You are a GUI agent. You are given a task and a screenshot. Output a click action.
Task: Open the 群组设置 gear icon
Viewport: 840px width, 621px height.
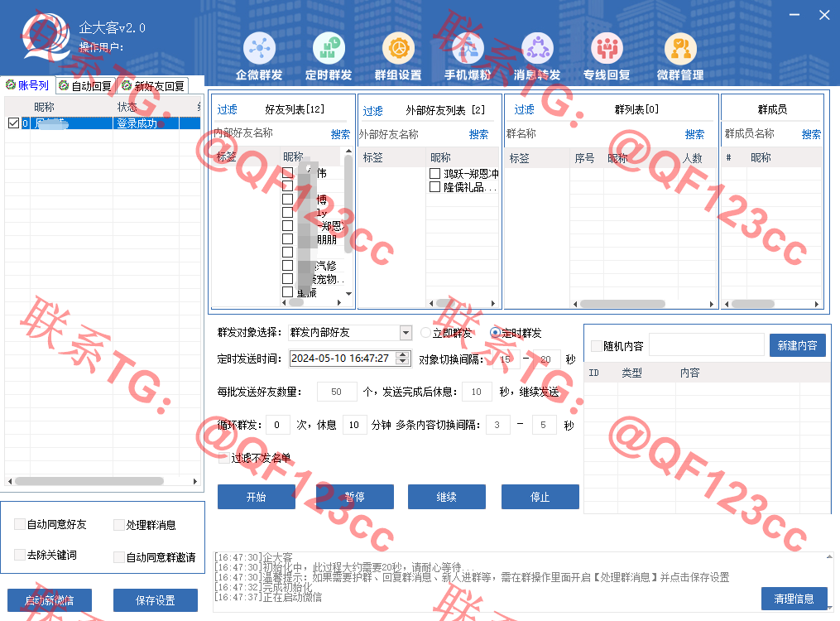point(399,48)
